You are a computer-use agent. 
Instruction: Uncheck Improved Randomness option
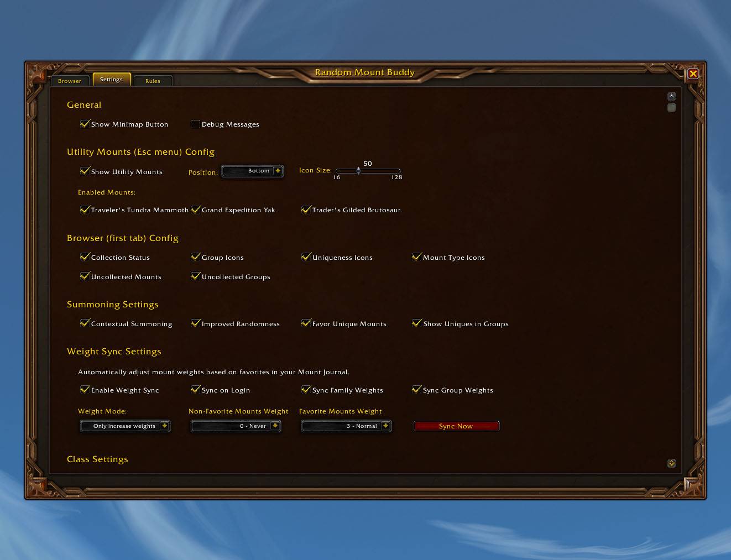195,323
